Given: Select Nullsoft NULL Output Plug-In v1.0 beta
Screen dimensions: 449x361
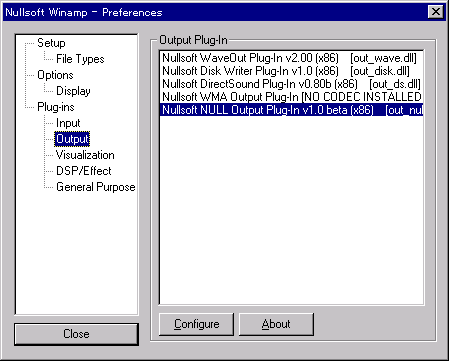Looking at the screenshot, I should pos(292,110).
